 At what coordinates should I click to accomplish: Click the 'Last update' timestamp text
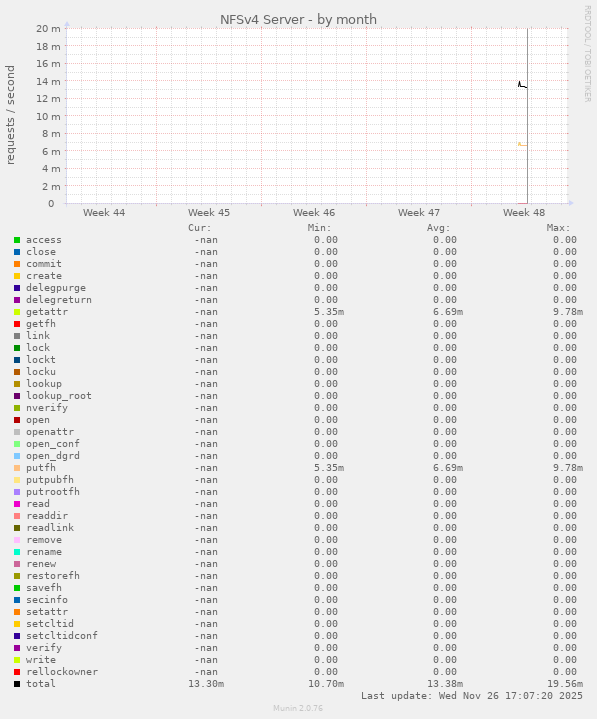point(472,696)
